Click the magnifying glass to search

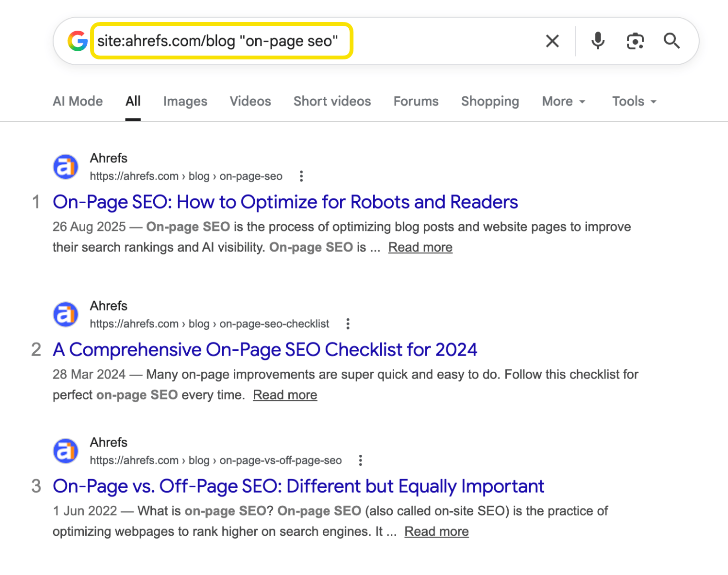672,41
